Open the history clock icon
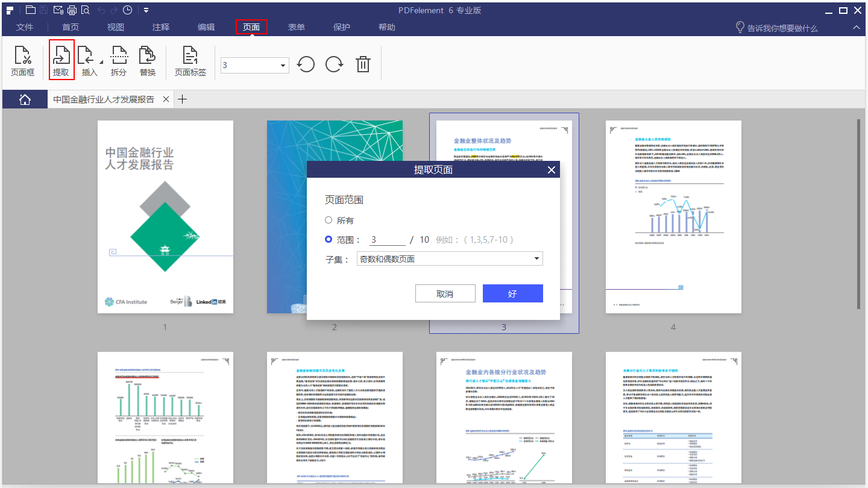This screenshot has height=488, width=868. (x=128, y=10)
